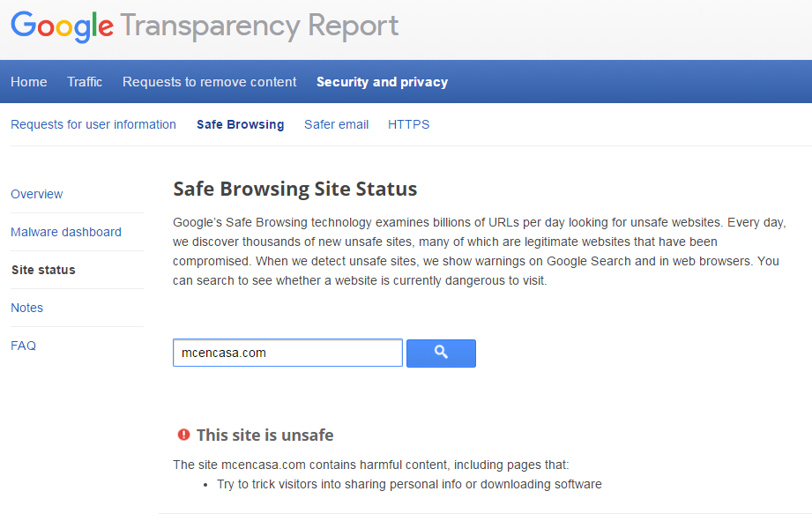Screen dimensions: 812x521
Task: Click the Google logo
Action: pyautogui.click(x=62, y=27)
